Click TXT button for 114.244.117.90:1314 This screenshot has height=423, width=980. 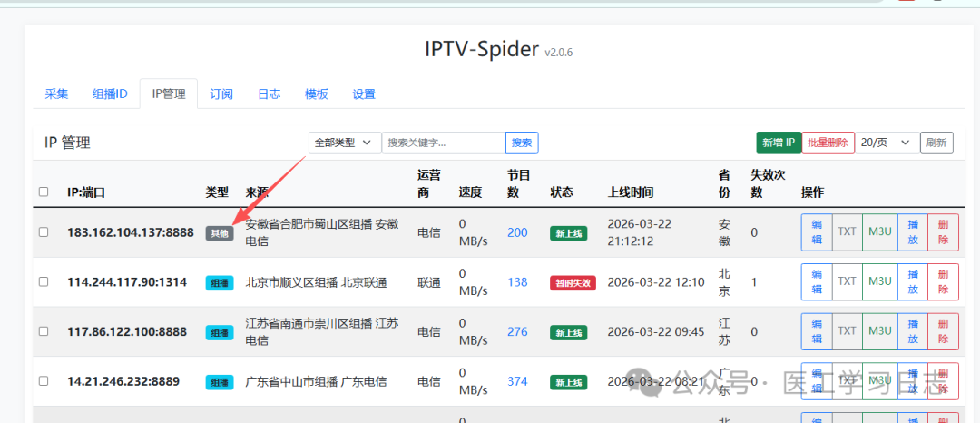pyautogui.click(x=847, y=281)
